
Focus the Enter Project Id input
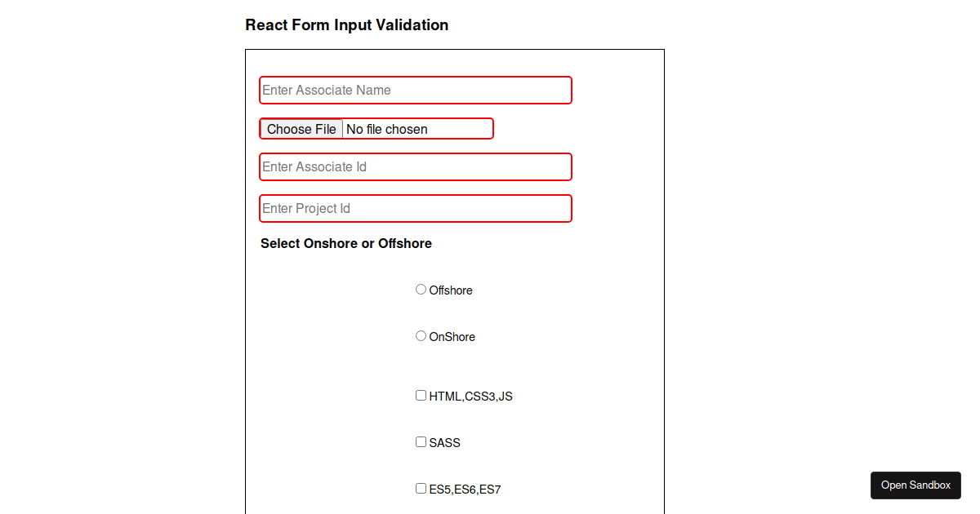point(415,208)
